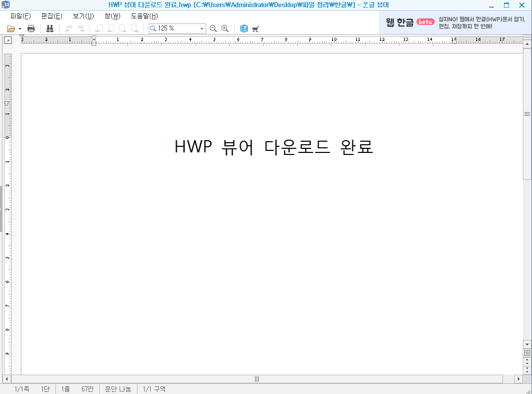The width and height of the screenshot is (532, 394).
Task: Click the 1단 column status
Action: [45, 389]
